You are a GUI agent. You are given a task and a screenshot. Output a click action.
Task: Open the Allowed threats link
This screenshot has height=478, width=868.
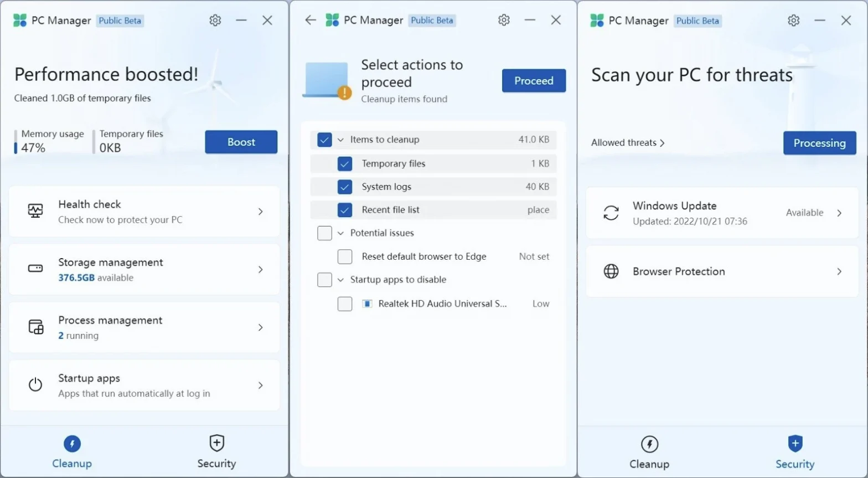coord(628,143)
